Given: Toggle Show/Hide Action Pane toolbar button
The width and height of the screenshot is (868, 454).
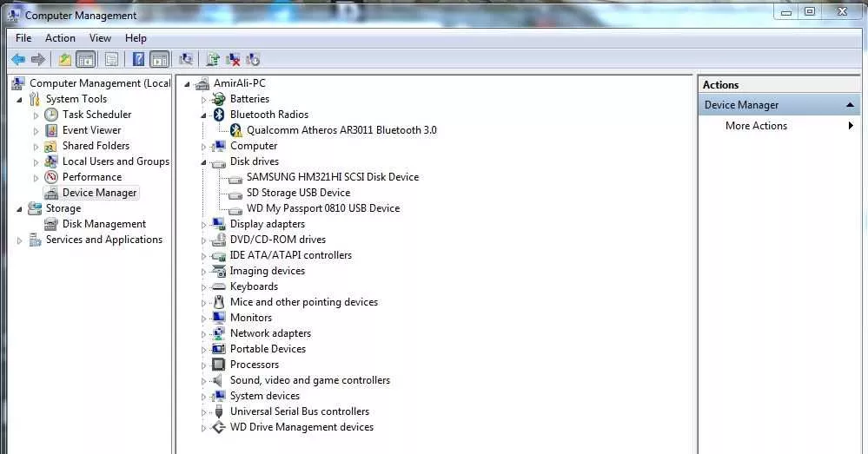Looking at the screenshot, I should pyautogui.click(x=159, y=59).
